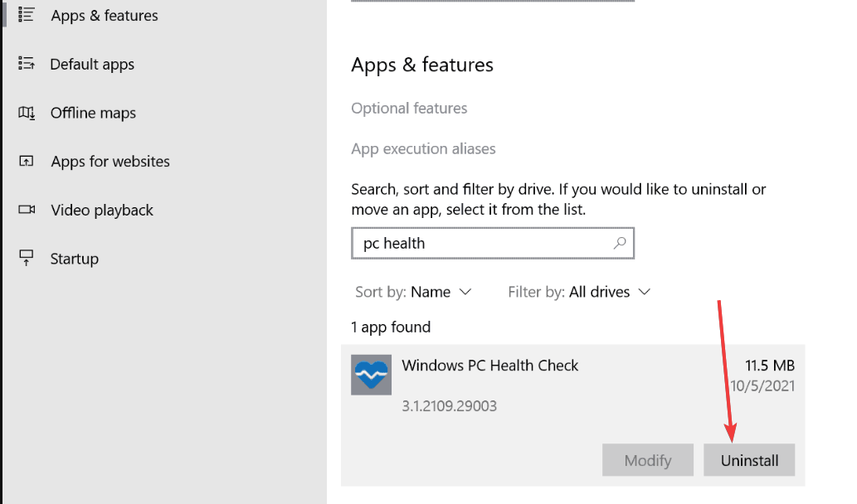
Task: Click the Modify button
Action: click(648, 460)
